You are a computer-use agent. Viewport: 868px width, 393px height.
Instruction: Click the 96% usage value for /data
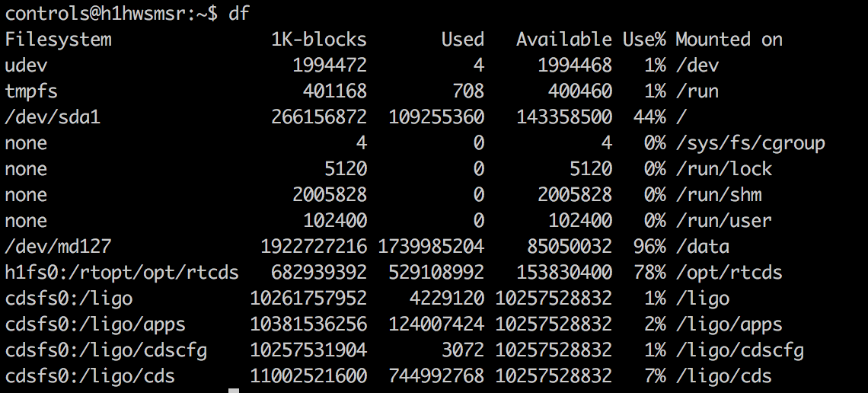pos(649,246)
